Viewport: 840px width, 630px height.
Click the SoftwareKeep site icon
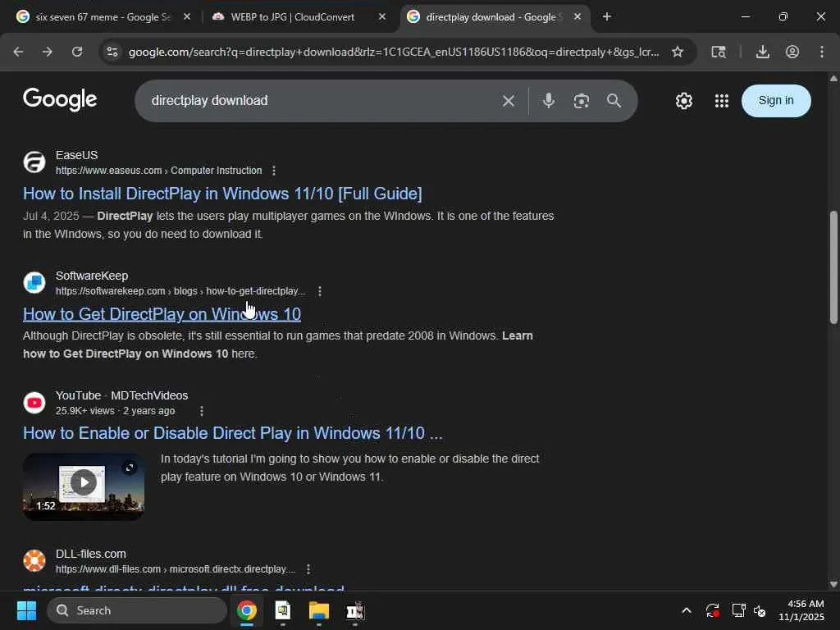[x=34, y=282]
